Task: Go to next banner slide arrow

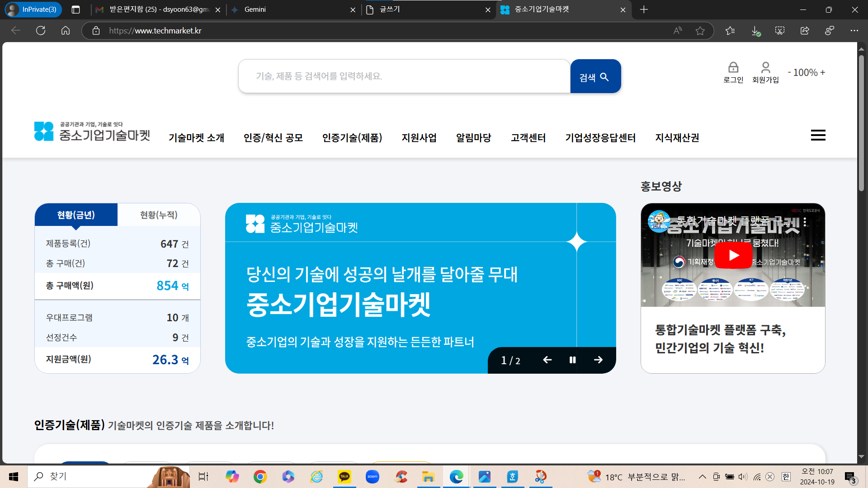Action: click(x=598, y=360)
